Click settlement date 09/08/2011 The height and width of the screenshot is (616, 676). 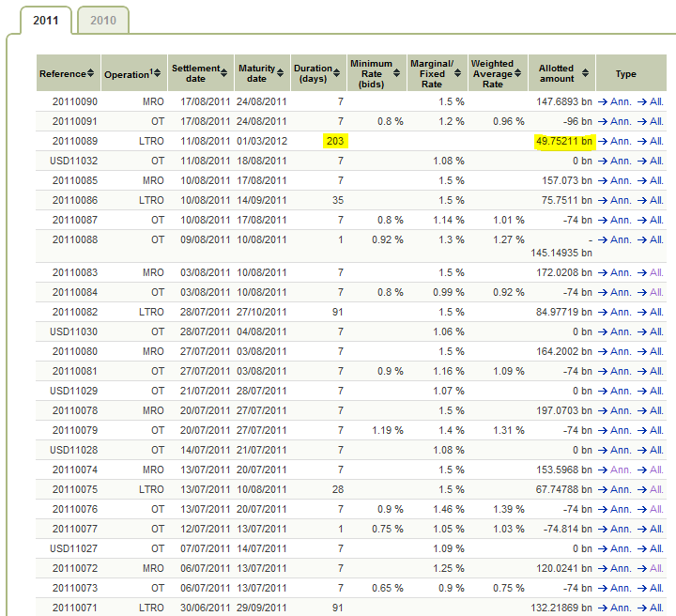(206, 240)
